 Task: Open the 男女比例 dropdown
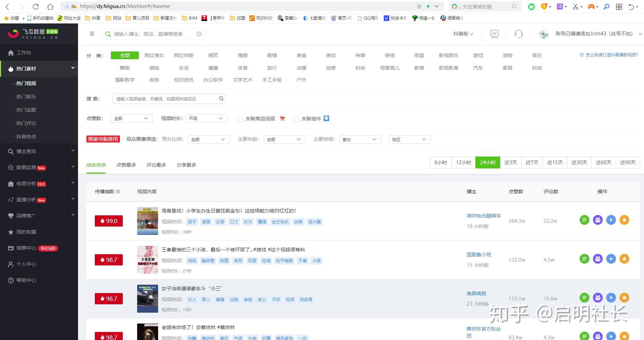[208, 139]
